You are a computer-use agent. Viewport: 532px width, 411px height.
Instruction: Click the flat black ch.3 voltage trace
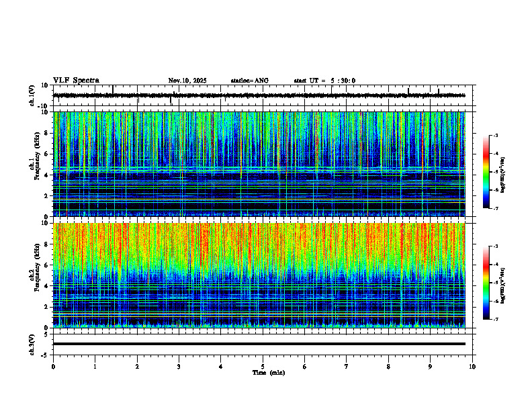point(259,344)
